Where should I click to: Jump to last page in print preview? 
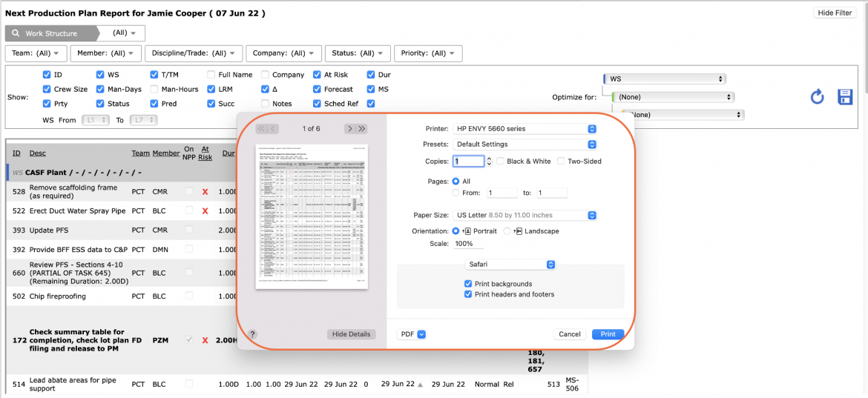pos(361,129)
